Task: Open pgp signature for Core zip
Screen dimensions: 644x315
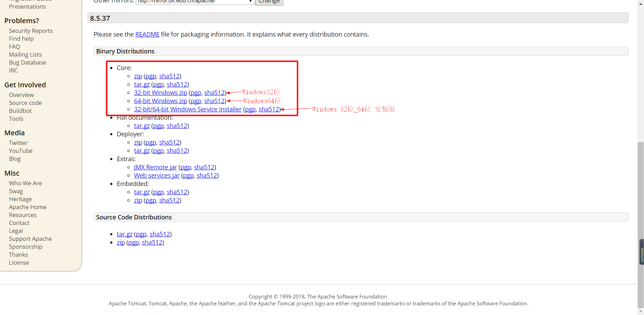Action: click(151, 76)
